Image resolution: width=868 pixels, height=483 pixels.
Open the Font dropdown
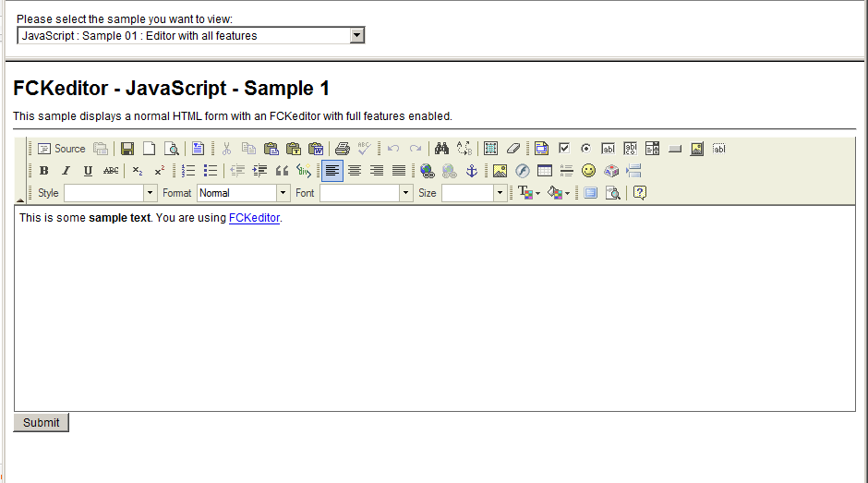pyautogui.click(x=367, y=193)
